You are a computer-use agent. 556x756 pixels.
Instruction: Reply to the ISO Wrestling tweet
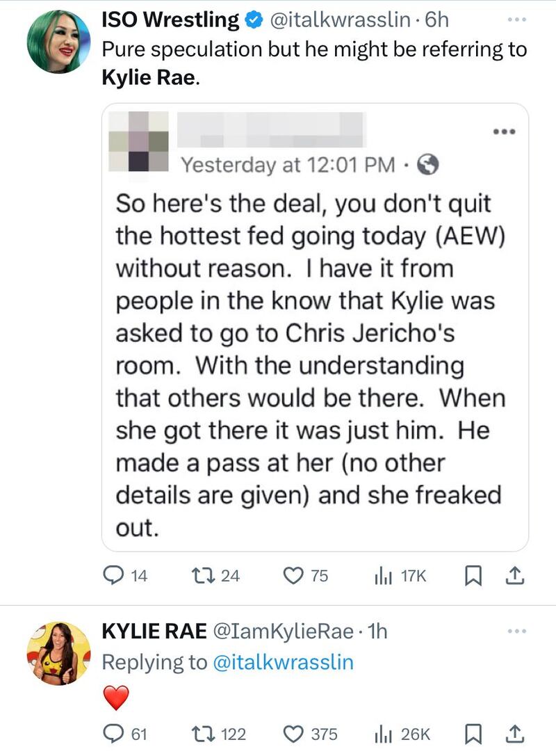pos(113,575)
